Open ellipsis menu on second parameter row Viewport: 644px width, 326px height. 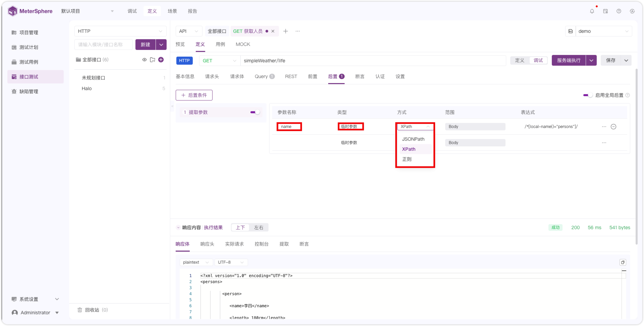[604, 143]
